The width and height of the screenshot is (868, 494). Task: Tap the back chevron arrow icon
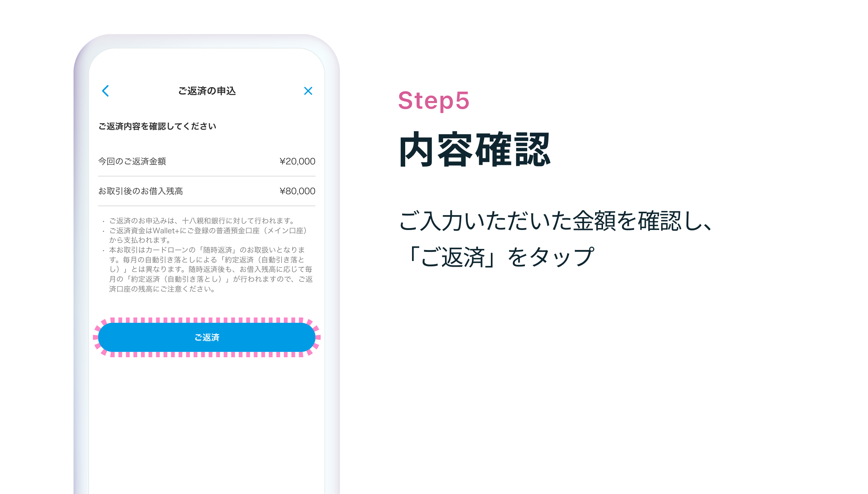click(105, 91)
